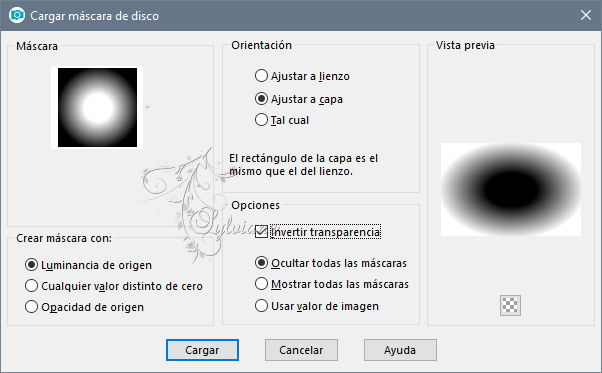The width and height of the screenshot is (602, 373).
Task: Open help with the Ayuda button
Action: (x=400, y=350)
